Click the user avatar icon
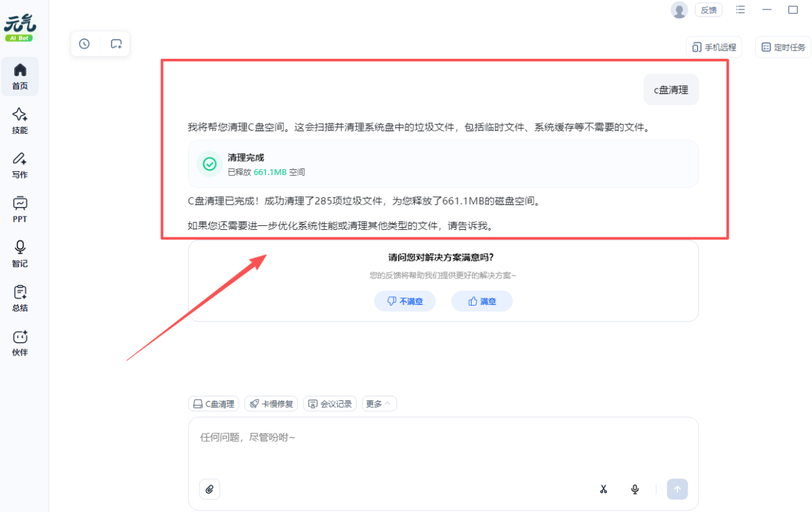 [x=679, y=9]
